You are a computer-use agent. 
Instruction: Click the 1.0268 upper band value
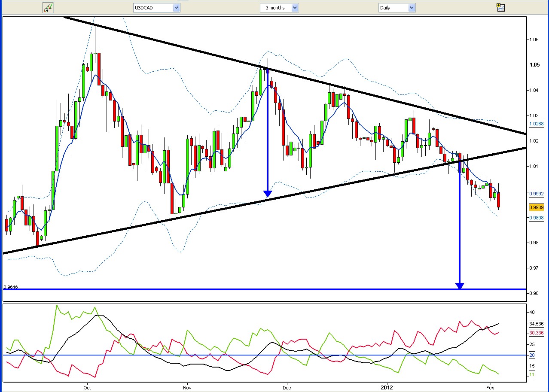click(536, 124)
